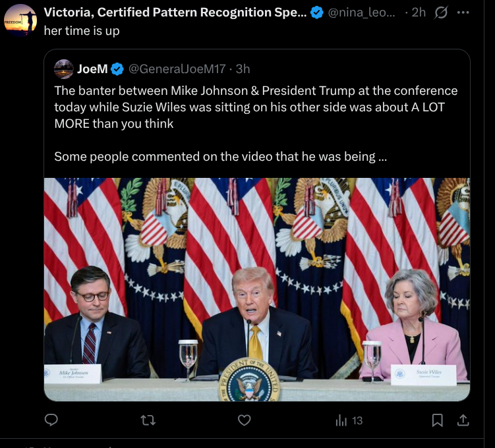Click the blue verified badge beside Victoria
Image resolution: width=495 pixels, height=448 pixels.
tap(317, 13)
